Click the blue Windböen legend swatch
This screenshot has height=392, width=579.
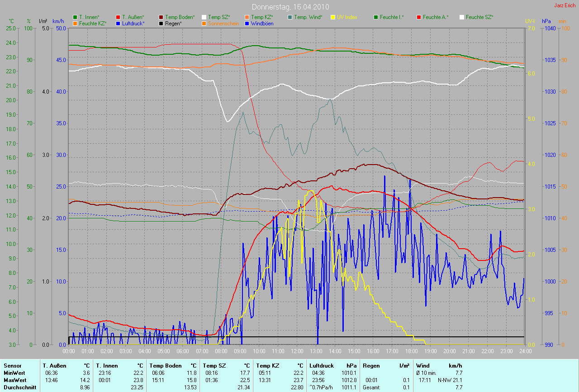click(x=247, y=23)
